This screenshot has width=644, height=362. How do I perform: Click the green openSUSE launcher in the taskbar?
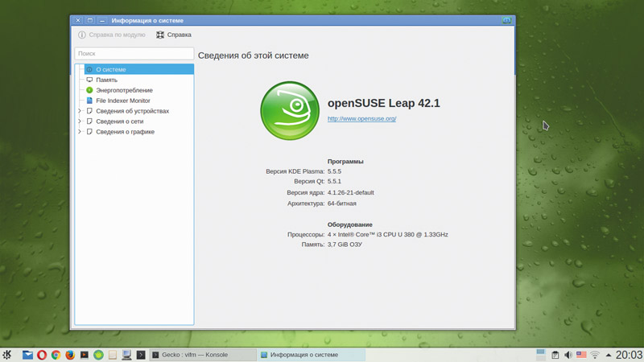tap(98, 355)
